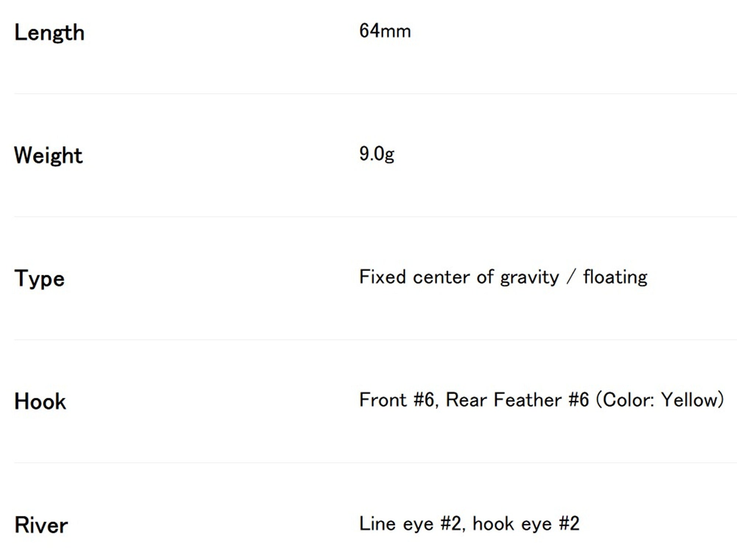Click the divider line below the Length row
This screenshot has width=737, height=560.
click(376, 94)
